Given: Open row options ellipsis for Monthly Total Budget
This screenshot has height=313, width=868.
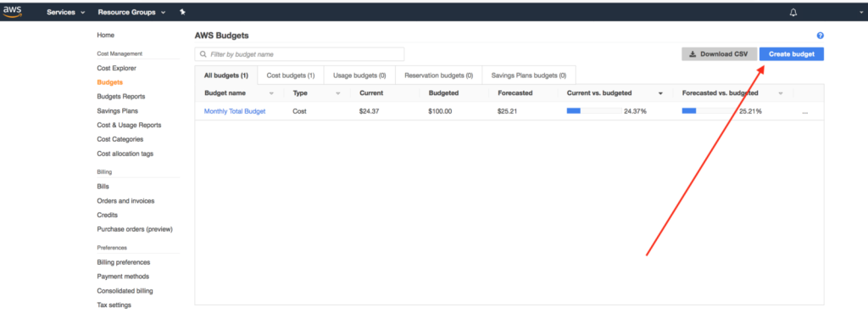Looking at the screenshot, I should coord(804,112).
